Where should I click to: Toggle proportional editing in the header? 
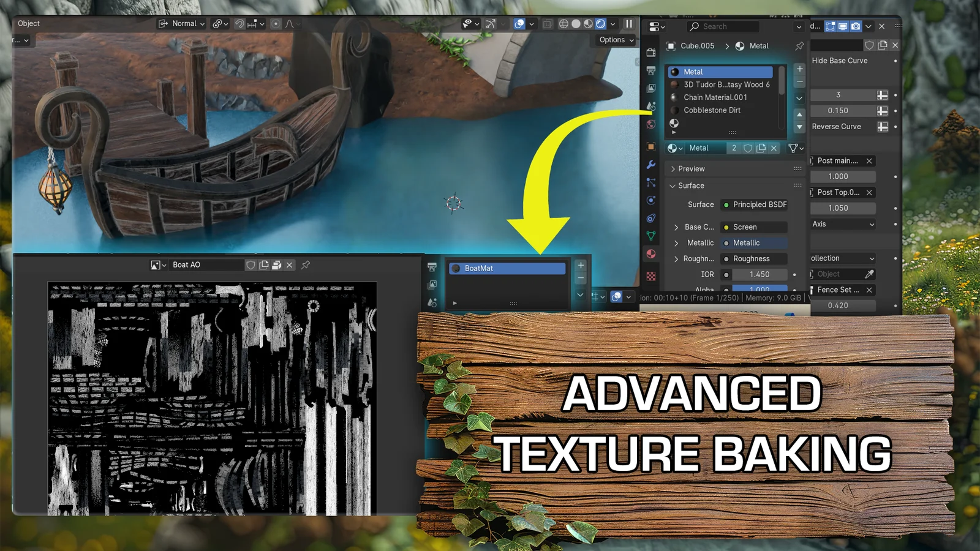coord(276,24)
